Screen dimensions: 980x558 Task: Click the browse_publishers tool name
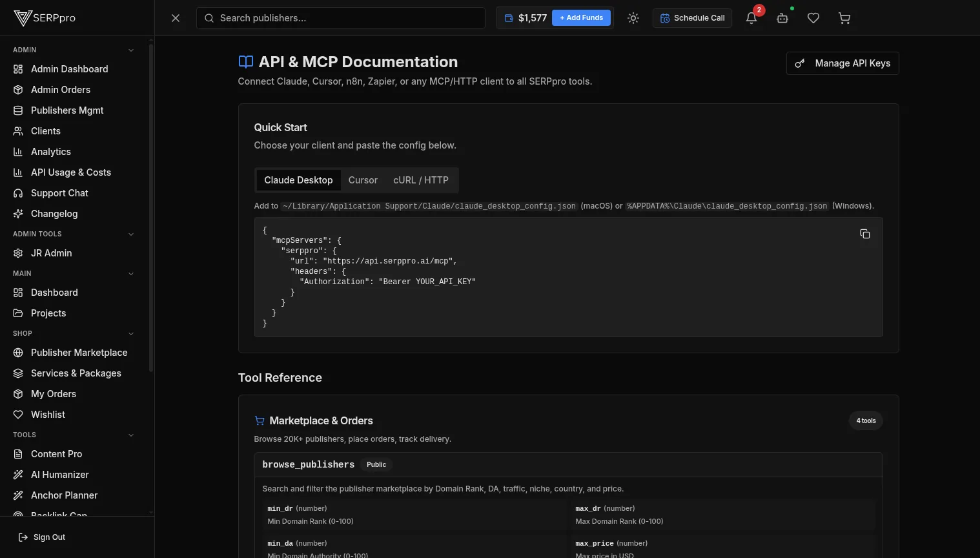[x=309, y=464]
